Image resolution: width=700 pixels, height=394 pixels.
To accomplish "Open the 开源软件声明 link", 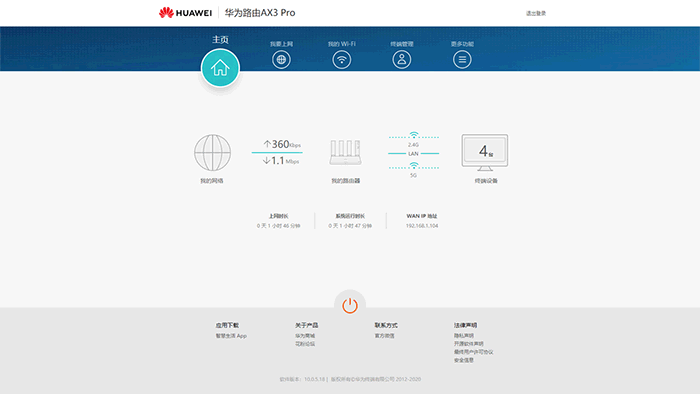I will pos(469,344).
